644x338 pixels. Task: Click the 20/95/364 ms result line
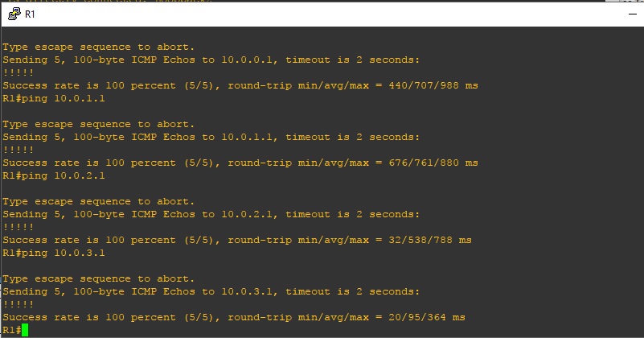click(x=234, y=317)
